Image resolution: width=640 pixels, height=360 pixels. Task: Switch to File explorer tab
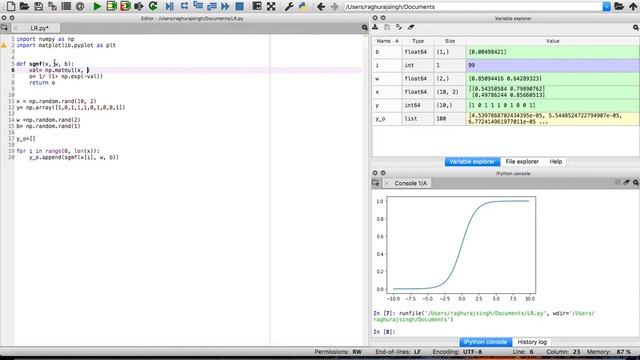click(x=522, y=162)
